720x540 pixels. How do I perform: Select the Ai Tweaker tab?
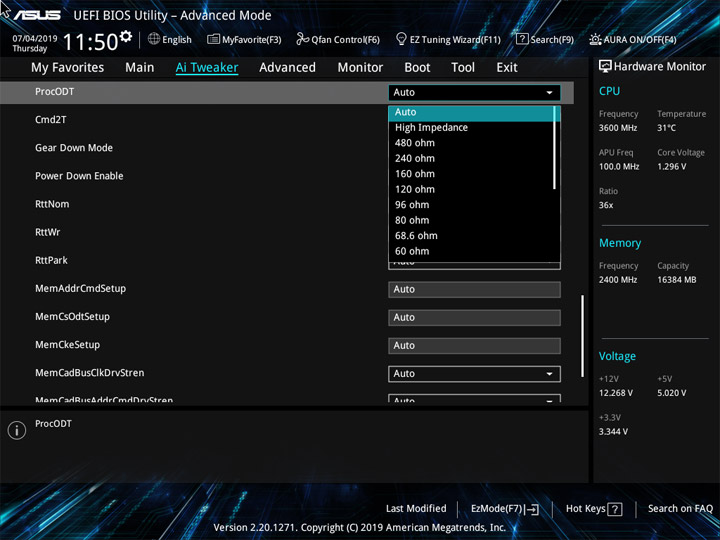(x=207, y=68)
